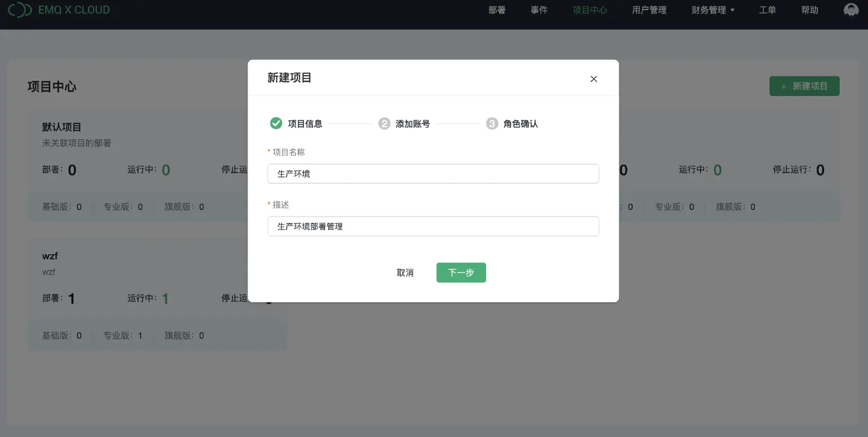Click the 新建项目 button
Screen dimensions: 868x437
[804, 86]
